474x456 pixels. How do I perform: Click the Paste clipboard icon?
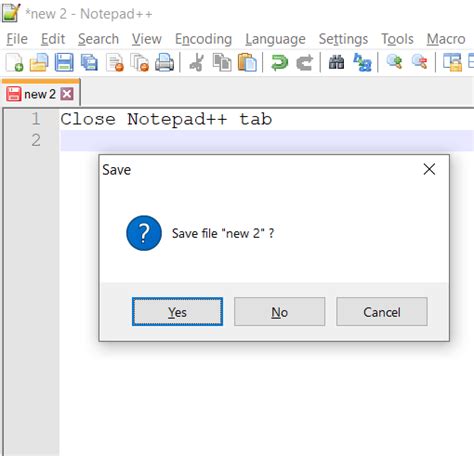(x=247, y=63)
